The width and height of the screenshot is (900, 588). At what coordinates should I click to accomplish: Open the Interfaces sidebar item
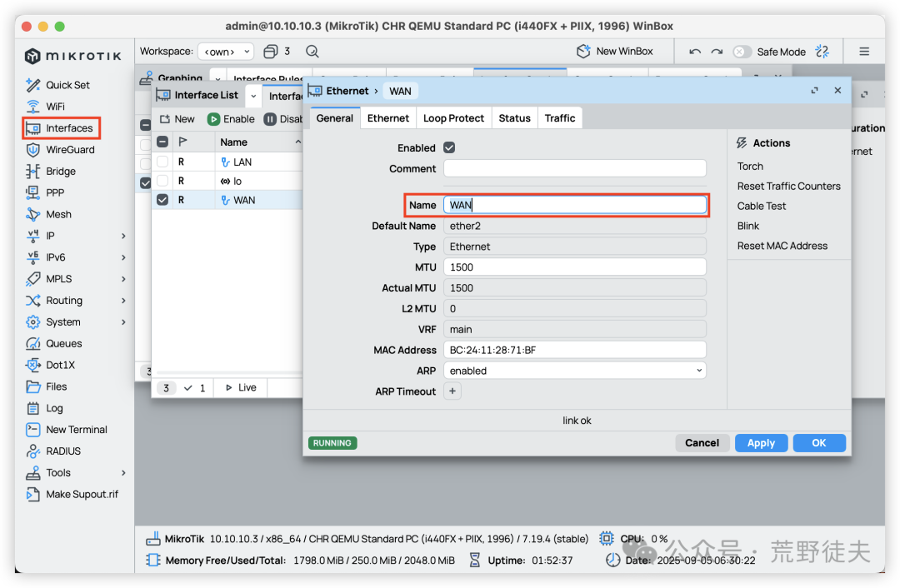(x=62, y=128)
